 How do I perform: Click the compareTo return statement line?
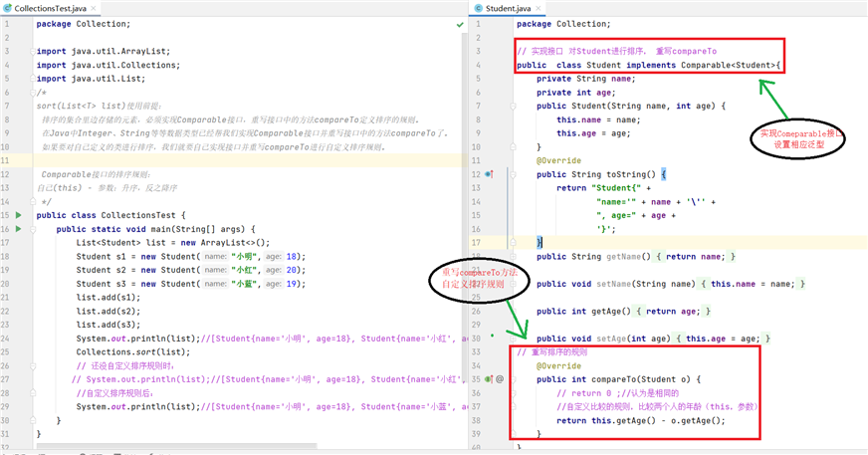[x=640, y=421]
